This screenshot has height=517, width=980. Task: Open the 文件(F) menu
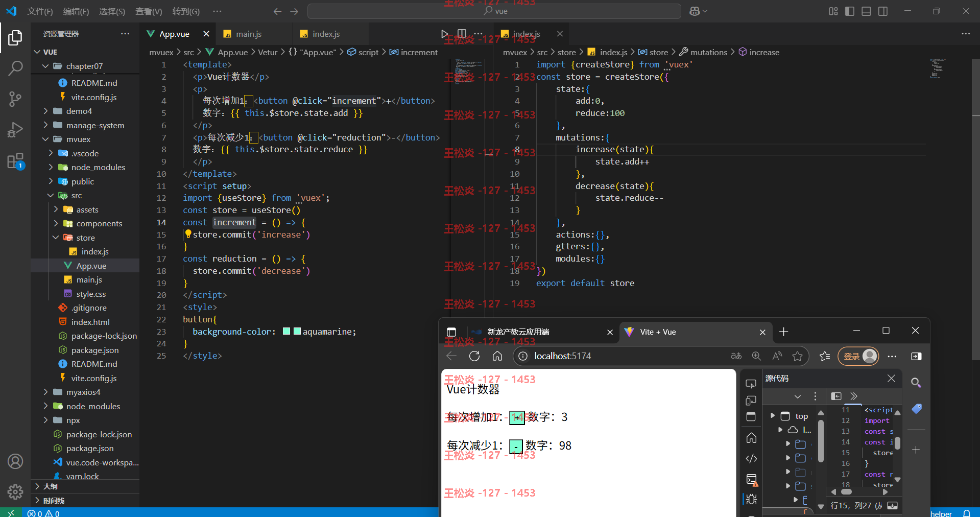(x=40, y=11)
